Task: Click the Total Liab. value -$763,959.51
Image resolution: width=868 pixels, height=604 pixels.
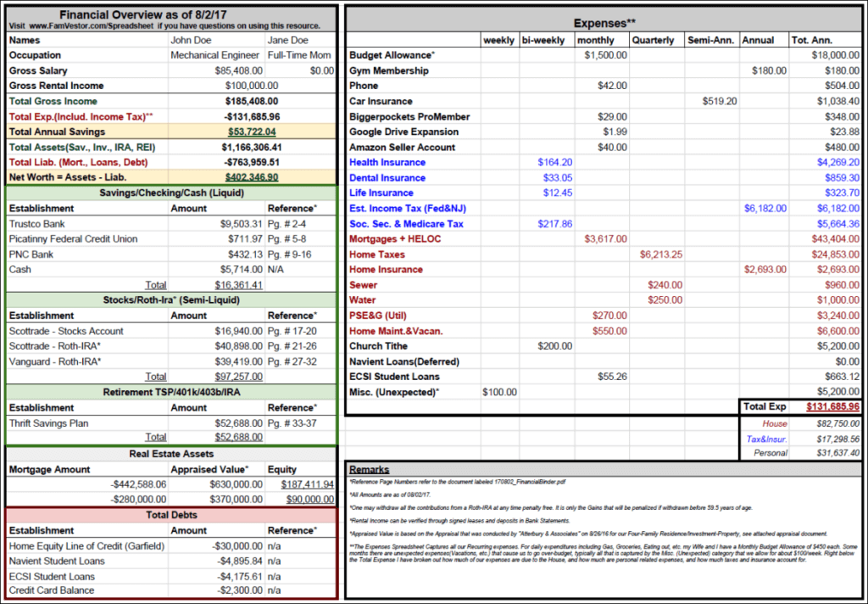Action: click(252, 162)
